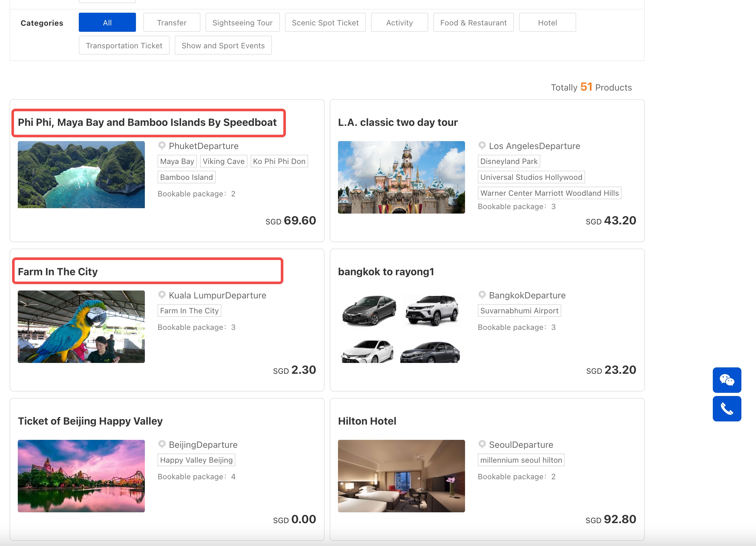Click the Beijing departure location pin icon

(162, 444)
